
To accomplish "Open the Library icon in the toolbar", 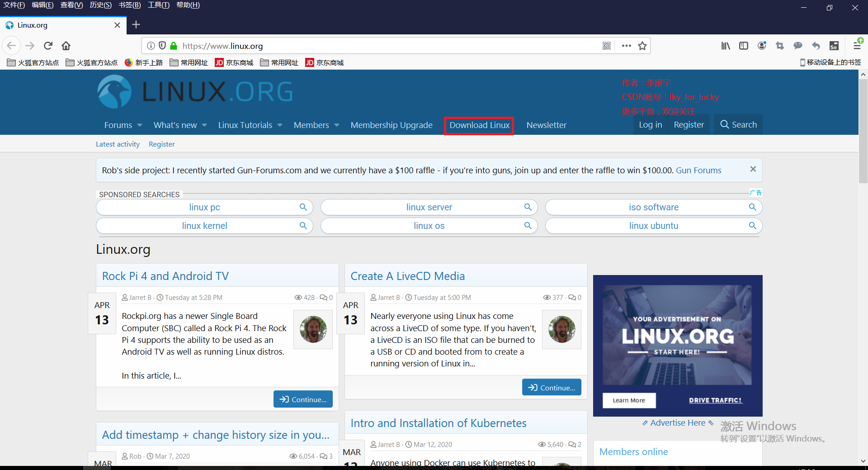I will 726,46.
